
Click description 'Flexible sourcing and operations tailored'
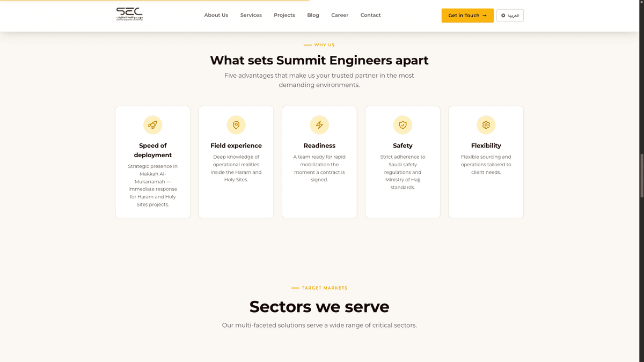click(486, 165)
